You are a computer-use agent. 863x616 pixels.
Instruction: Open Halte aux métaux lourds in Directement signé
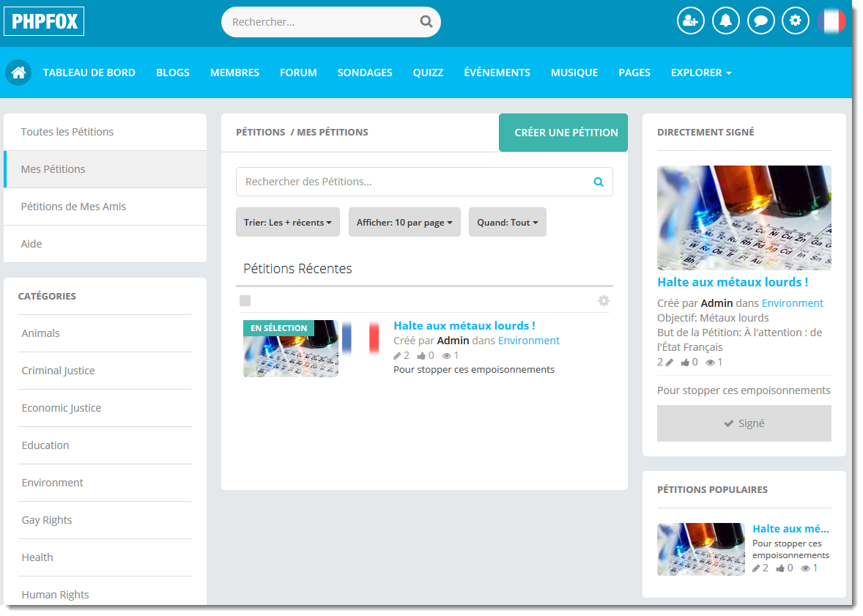point(733,283)
